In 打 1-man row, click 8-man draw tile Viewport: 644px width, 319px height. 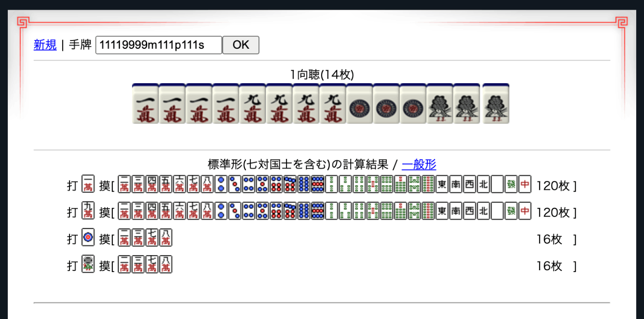(207, 184)
